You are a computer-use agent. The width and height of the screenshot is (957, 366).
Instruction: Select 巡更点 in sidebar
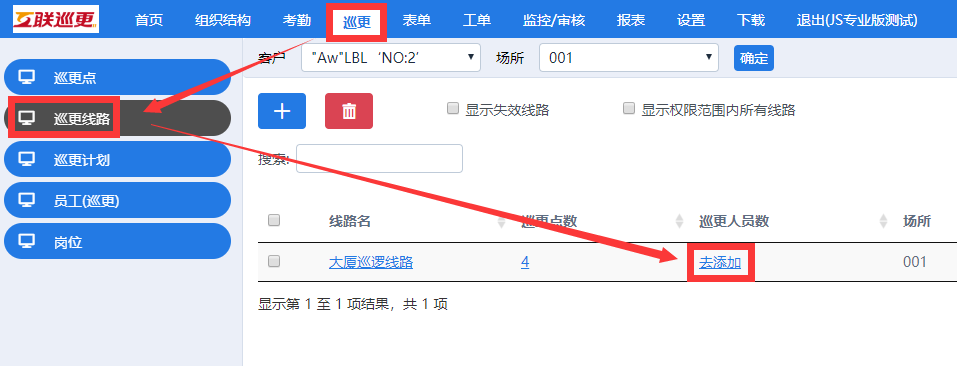(117, 77)
